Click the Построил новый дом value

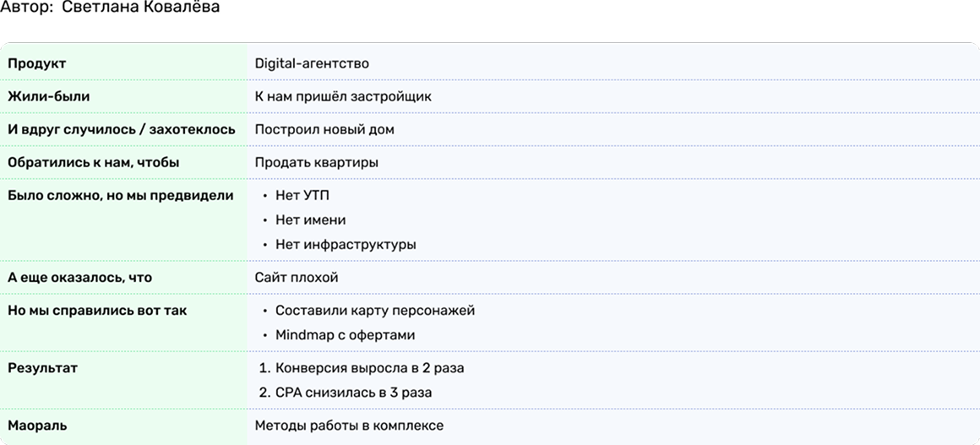pos(324,129)
